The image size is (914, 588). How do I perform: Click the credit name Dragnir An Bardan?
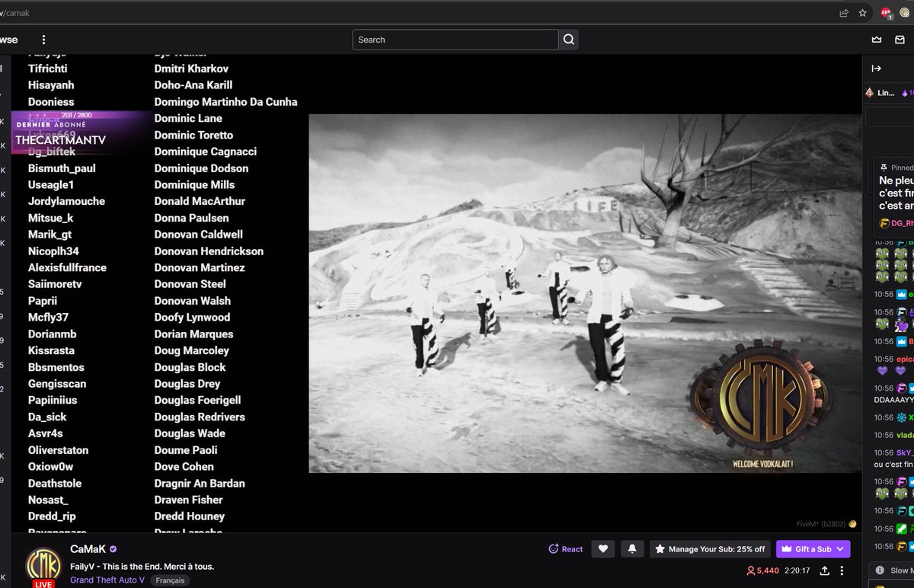[200, 483]
